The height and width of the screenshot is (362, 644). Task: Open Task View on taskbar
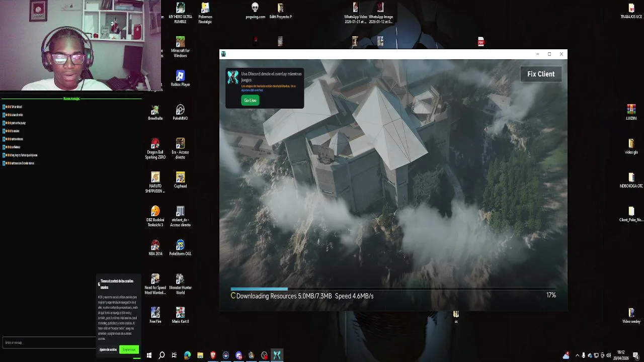[x=174, y=355]
